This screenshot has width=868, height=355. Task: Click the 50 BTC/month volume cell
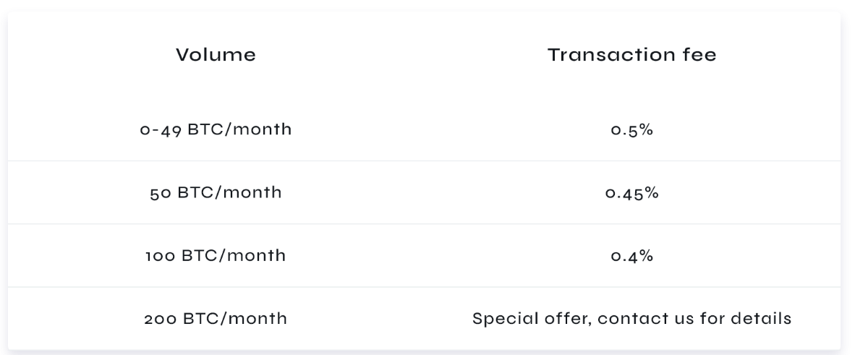216,193
